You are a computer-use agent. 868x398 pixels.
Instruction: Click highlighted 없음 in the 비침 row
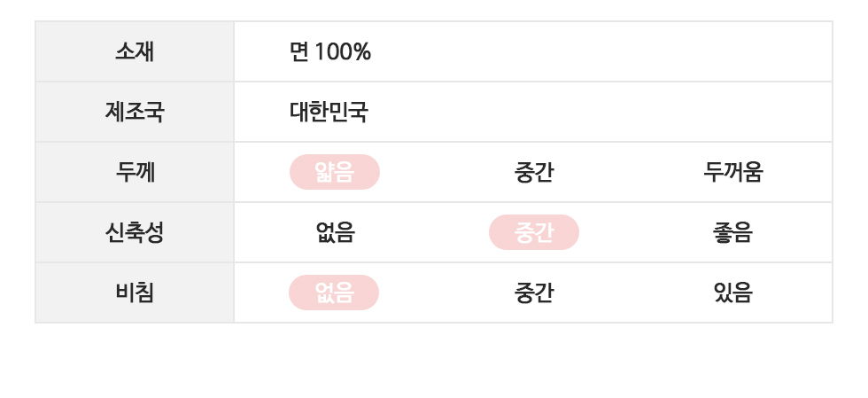pyautogui.click(x=335, y=293)
